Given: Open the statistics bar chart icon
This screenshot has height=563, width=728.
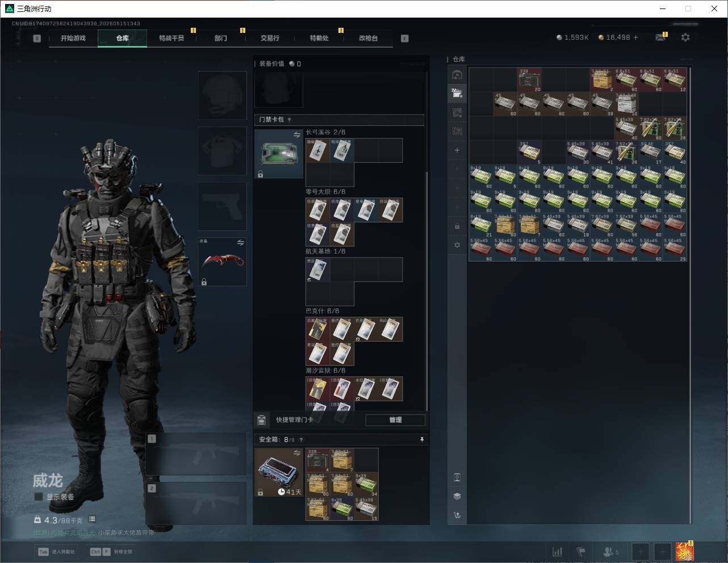Looking at the screenshot, I should click(558, 552).
